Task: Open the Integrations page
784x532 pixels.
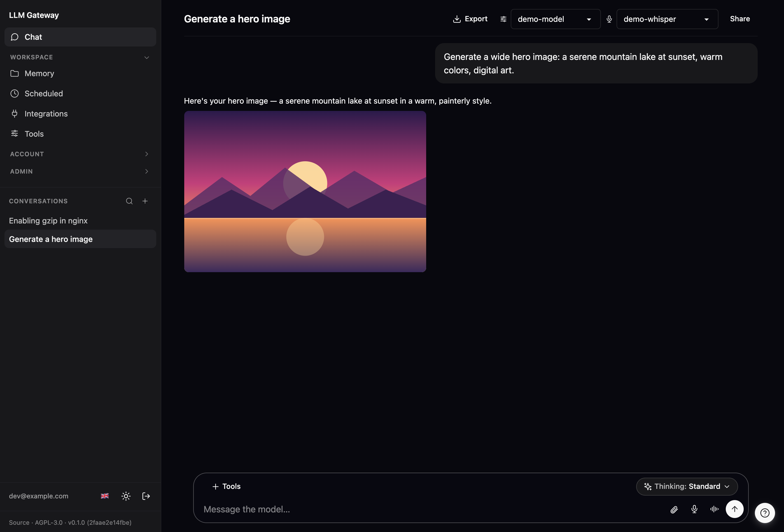Action: (80, 114)
